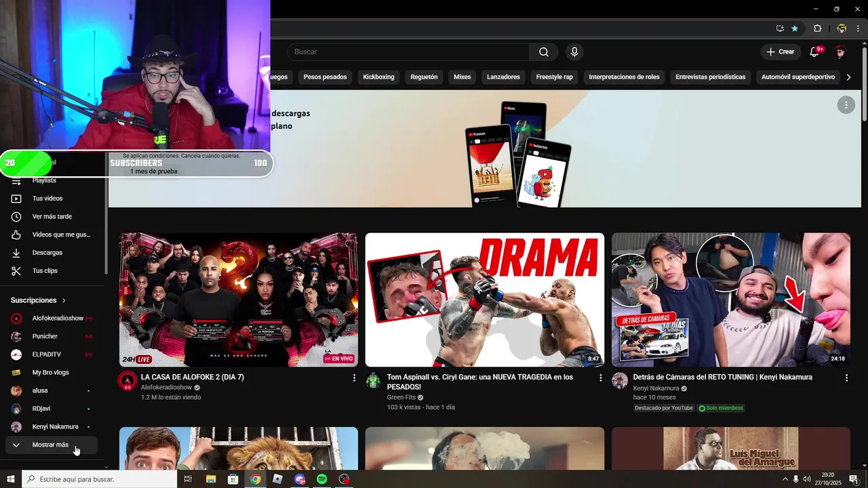The height and width of the screenshot is (488, 868).
Task: Open the Green Fits channel name link
Action: [401, 397]
